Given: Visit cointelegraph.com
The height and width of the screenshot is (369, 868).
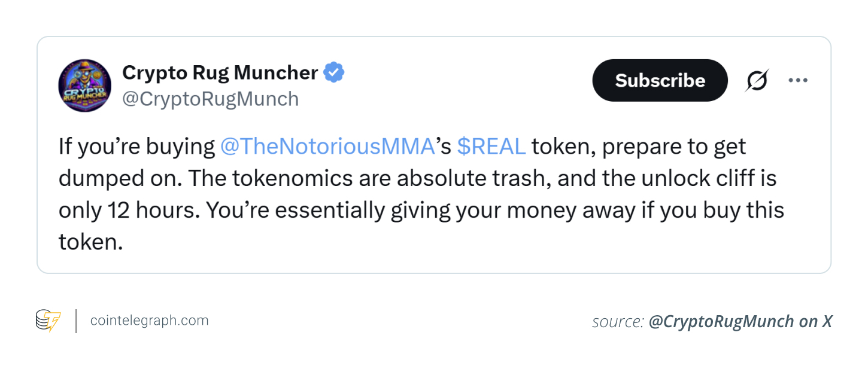Looking at the screenshot, I should [x=149, y=321].
